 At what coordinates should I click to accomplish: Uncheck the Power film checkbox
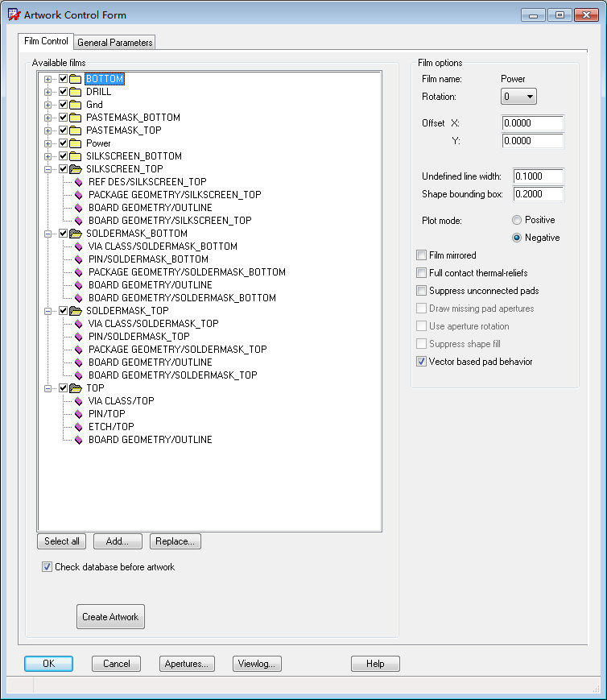[x=63, y=143]
